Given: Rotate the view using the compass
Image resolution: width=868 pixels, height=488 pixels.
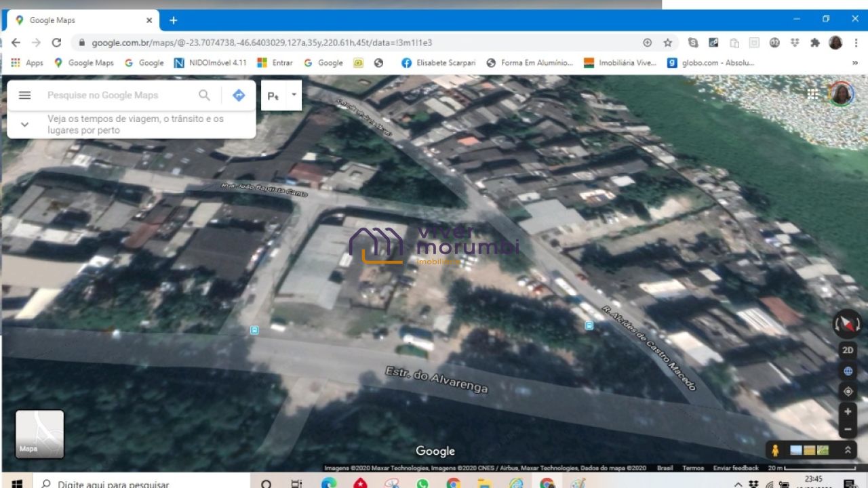Looking at the screenshot, I should [847, 324].
